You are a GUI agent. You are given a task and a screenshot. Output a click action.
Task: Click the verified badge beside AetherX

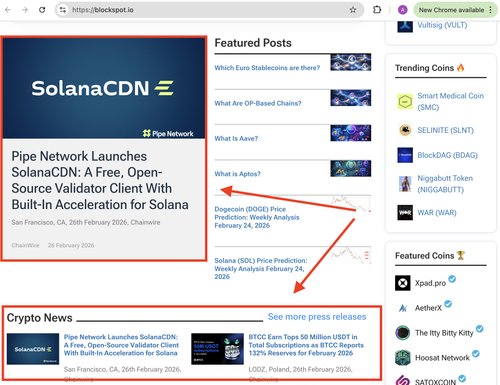coord(448,304)
